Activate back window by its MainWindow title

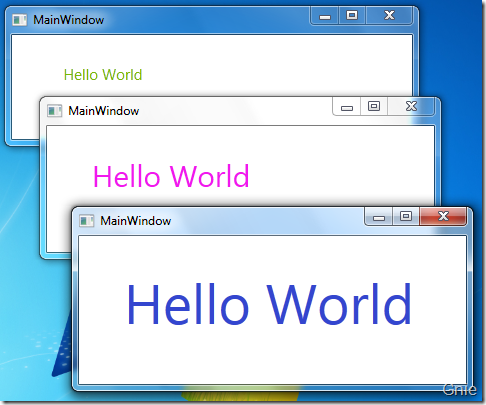pos(69,20)
